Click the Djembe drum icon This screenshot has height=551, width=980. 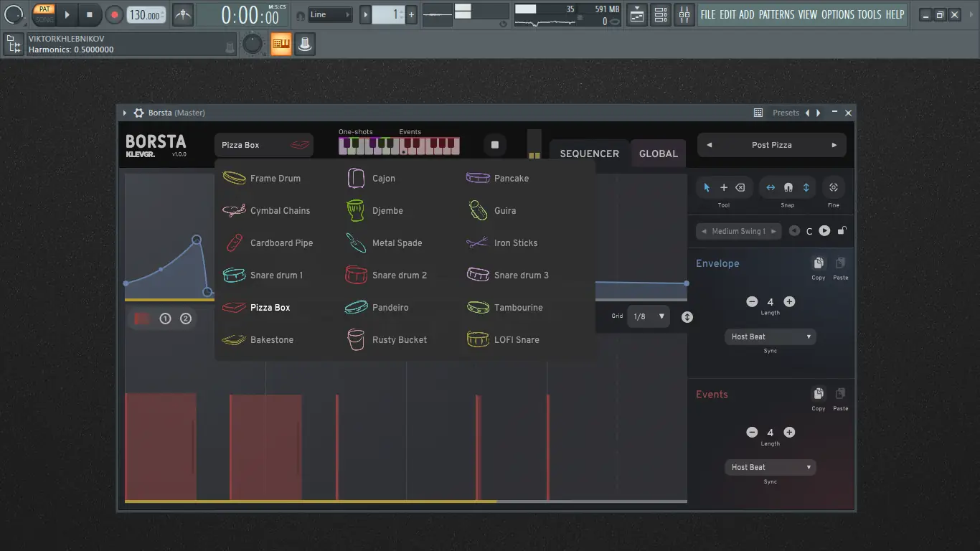click(x=356, y=210)
